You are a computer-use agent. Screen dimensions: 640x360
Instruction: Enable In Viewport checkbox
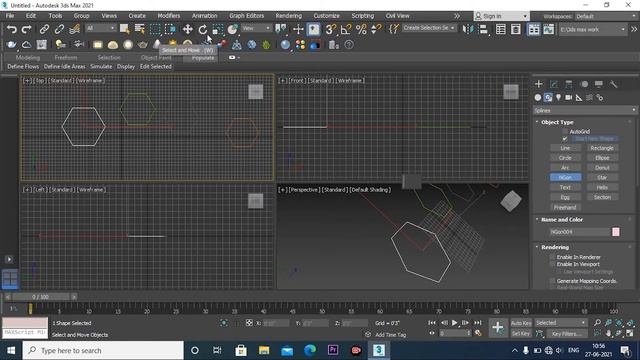[x=552, y=264]
